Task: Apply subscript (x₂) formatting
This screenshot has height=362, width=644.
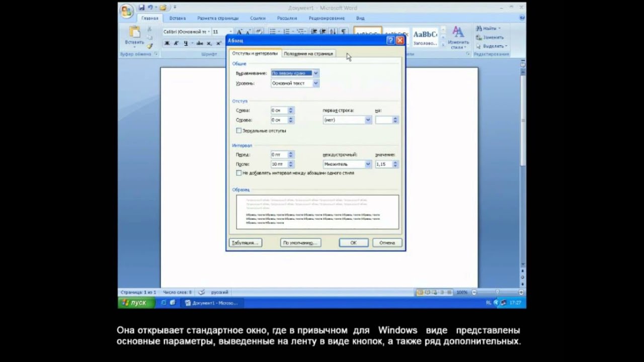Action: 210,43
